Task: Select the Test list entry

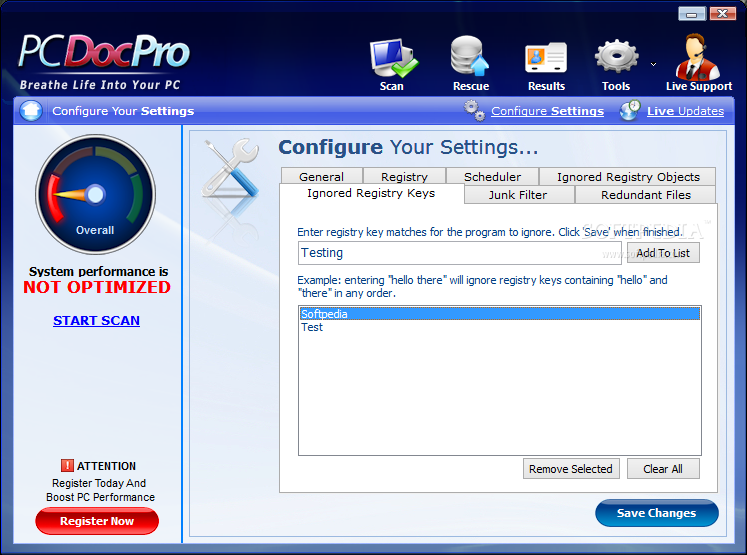Action: click(500, 327)
